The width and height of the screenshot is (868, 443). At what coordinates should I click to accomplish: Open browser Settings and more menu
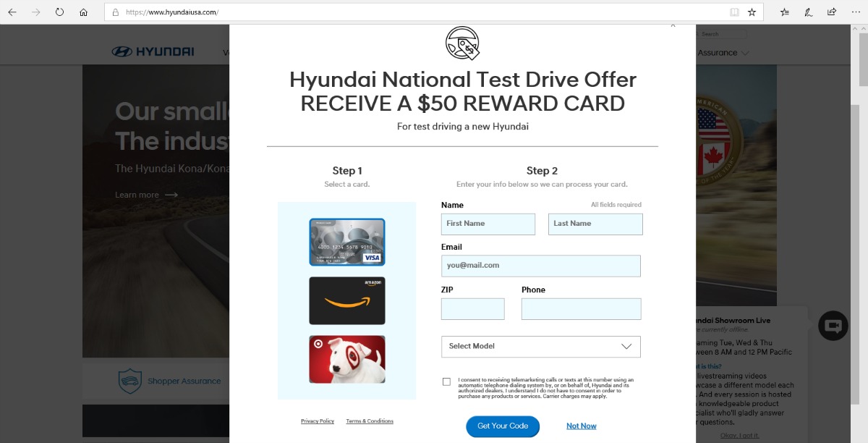click(x=856, y=12)
